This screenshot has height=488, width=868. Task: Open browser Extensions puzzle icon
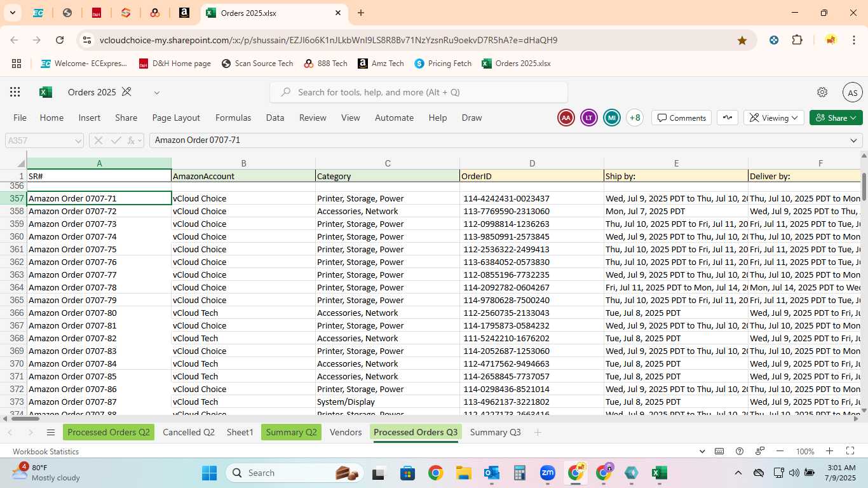click(x=797, y=40)
